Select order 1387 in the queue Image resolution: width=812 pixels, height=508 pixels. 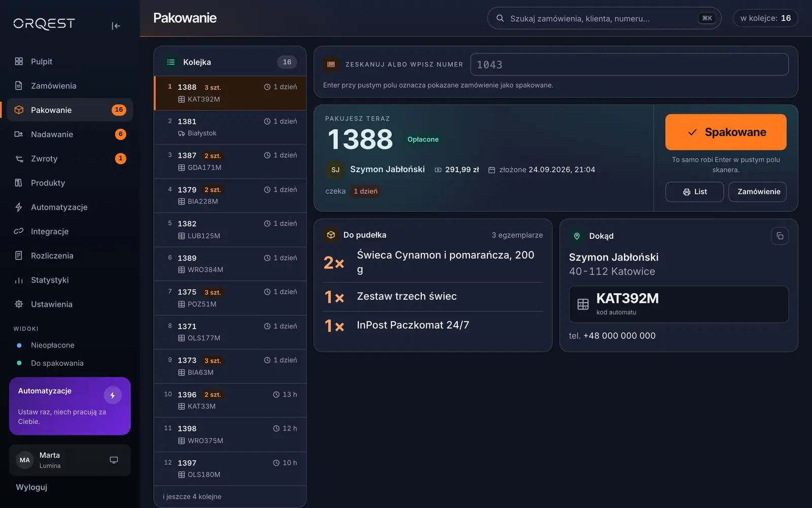coord(230,162)
